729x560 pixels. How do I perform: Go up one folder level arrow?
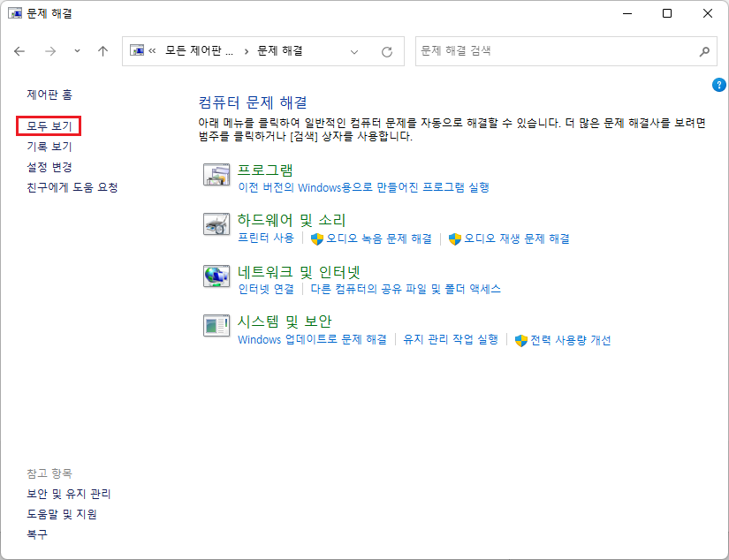103,51
